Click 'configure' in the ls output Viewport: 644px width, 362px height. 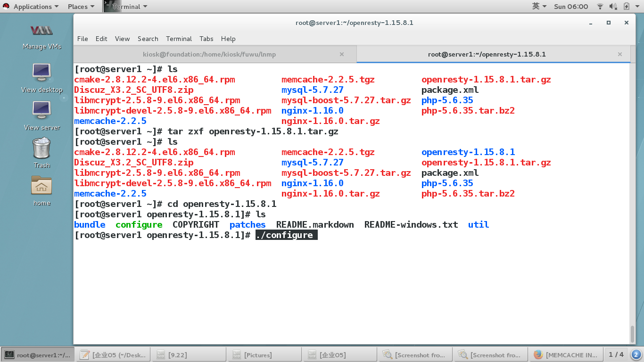coord(139,225)
